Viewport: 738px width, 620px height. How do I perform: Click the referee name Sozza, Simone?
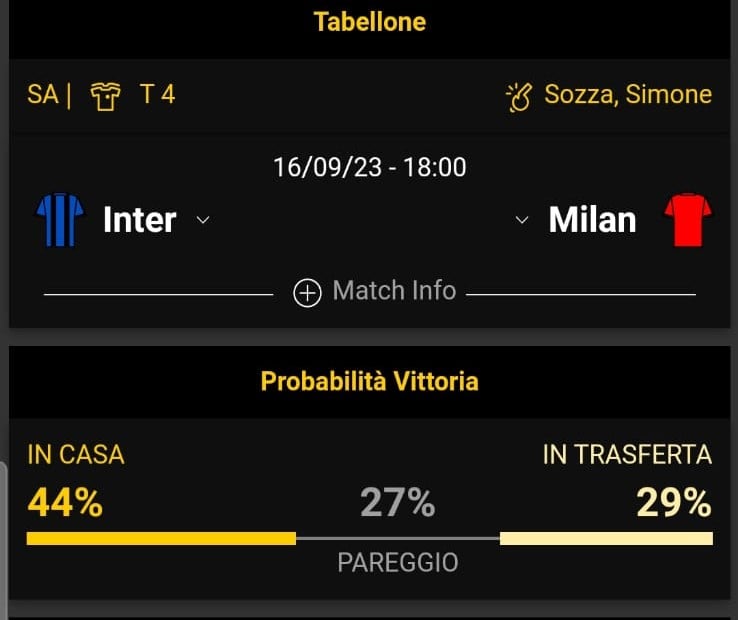click(628, 95)
